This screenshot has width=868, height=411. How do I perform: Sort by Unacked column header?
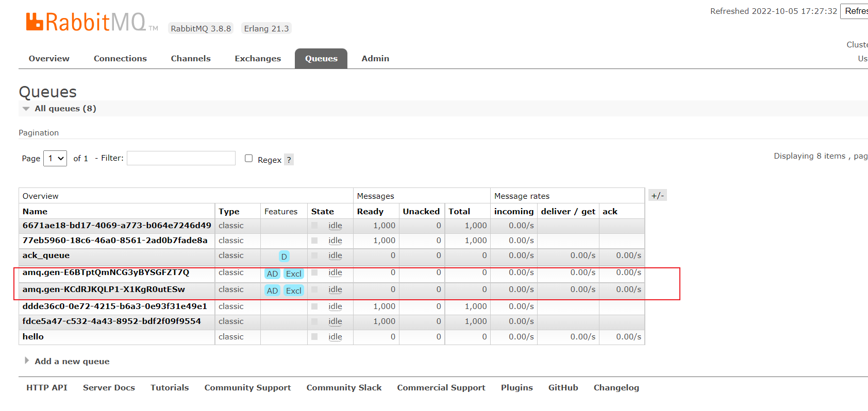(x=421, y=211)
